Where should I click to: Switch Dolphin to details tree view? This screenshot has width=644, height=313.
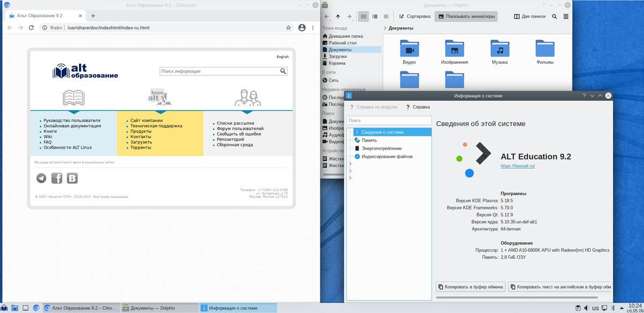click(x=386, y=17)
